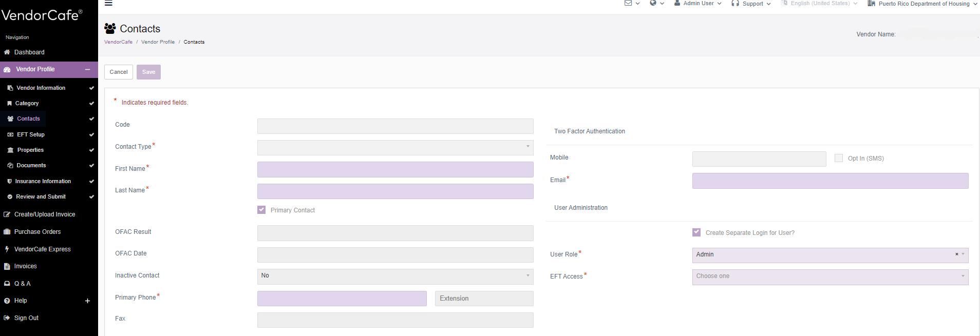
Task: Go to Insurance Information section
Action: point(43,181)
